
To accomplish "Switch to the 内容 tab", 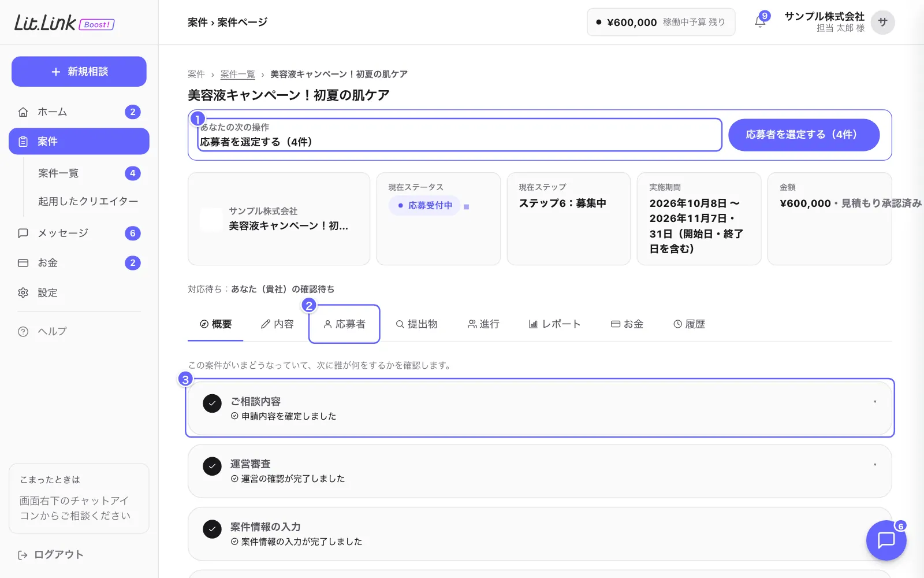I will pos(277,324).
